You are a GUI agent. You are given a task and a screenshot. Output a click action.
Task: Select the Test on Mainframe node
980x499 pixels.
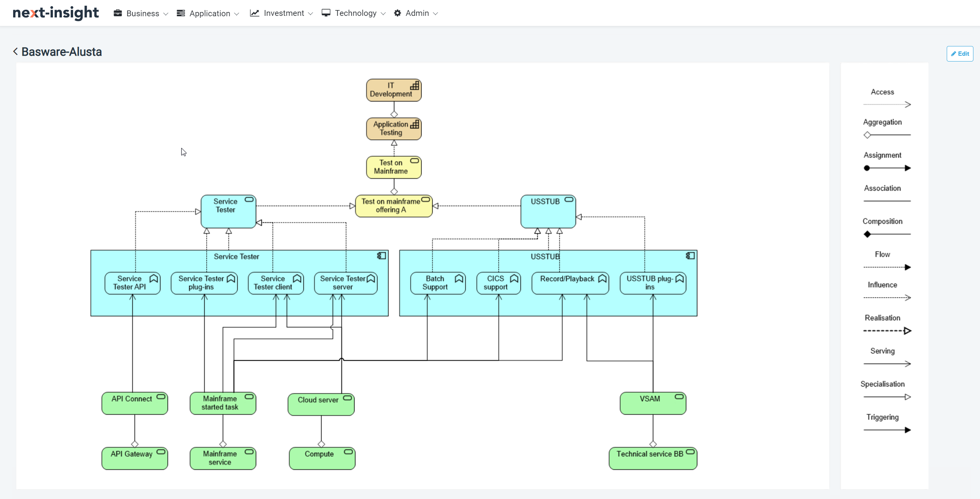click(393, 167)
